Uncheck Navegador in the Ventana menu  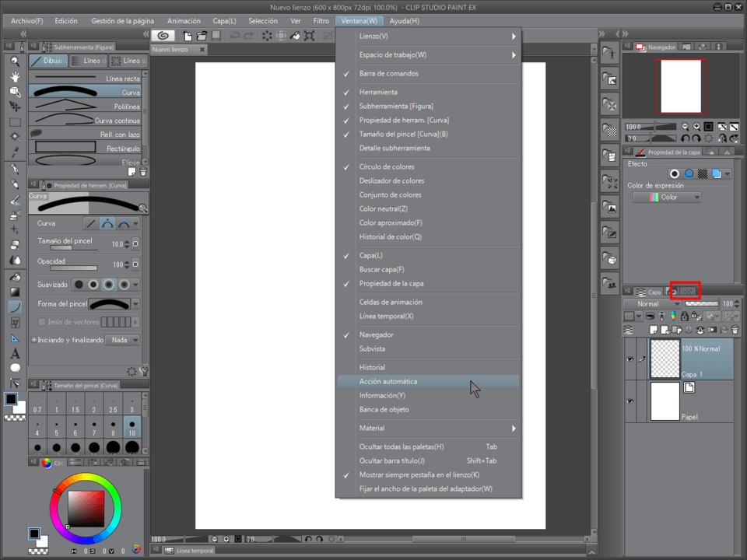428,334
